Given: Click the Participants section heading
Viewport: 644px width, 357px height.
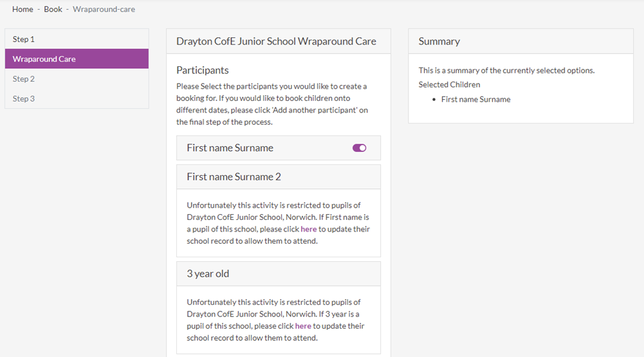Looking at the screenshot, I should pyautogui.click(x=203, y=70).
